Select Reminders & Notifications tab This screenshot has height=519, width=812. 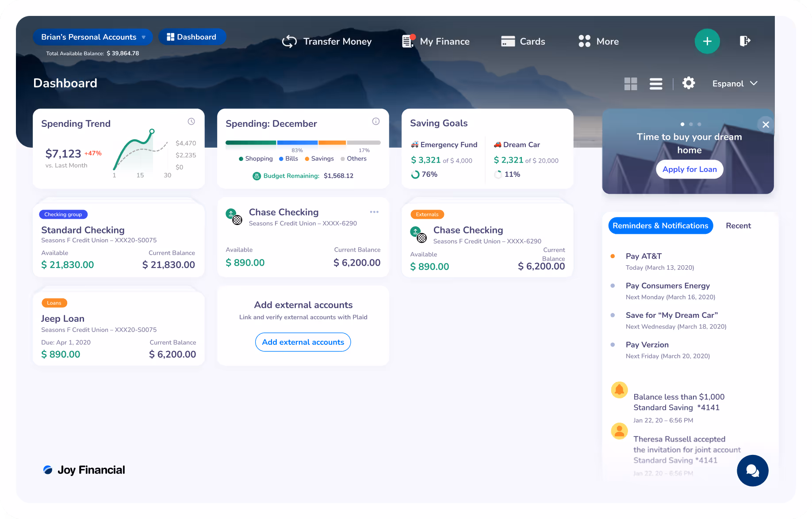point(660,225)
